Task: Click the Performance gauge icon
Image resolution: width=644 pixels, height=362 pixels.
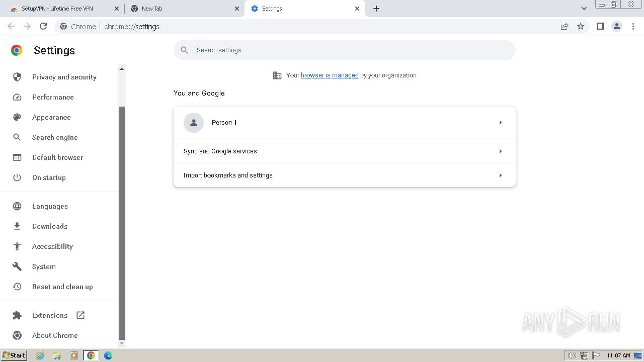Action: [17, 97]
